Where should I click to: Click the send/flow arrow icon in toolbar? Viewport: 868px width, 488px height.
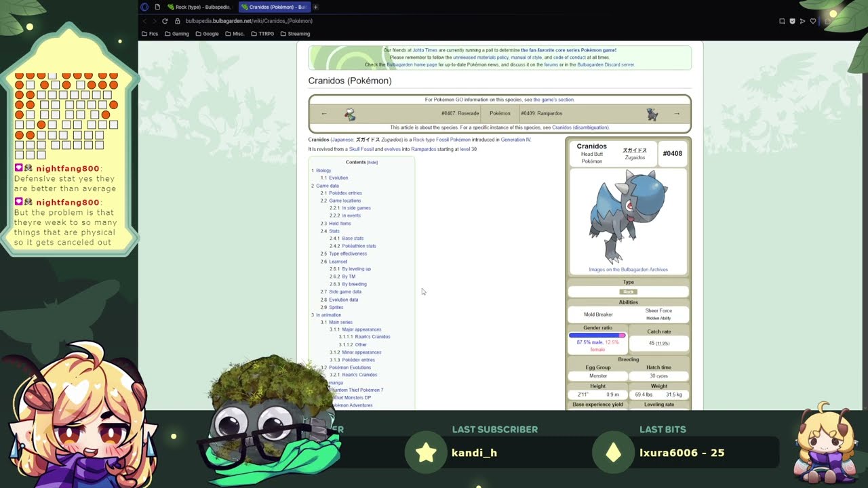[802, 21]
